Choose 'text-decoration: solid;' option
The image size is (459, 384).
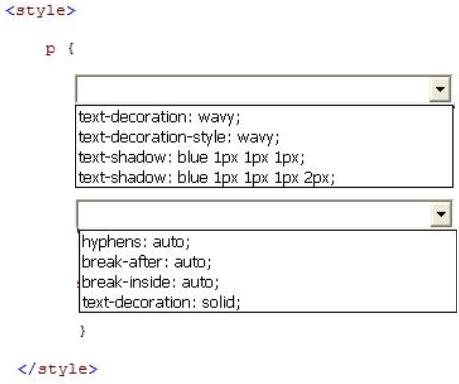click(x=161, y=302)
